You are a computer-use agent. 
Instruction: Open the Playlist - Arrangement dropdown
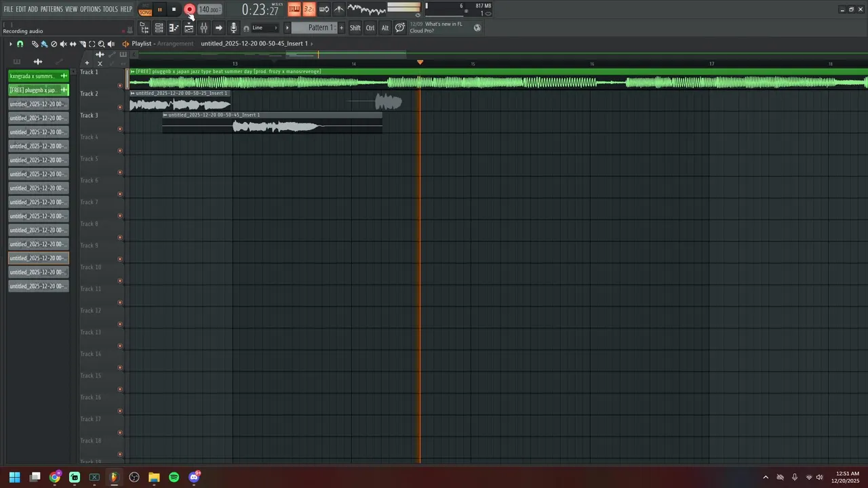click(162, 43)
